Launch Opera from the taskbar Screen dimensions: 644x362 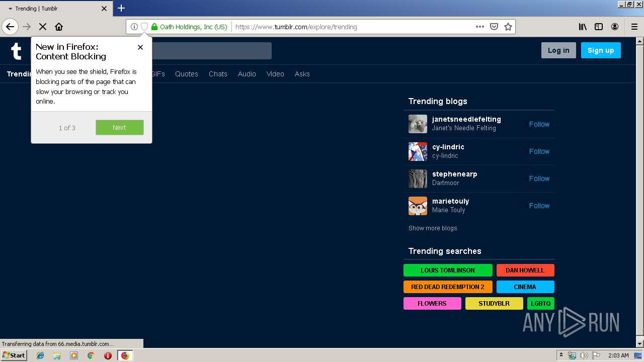108,355
